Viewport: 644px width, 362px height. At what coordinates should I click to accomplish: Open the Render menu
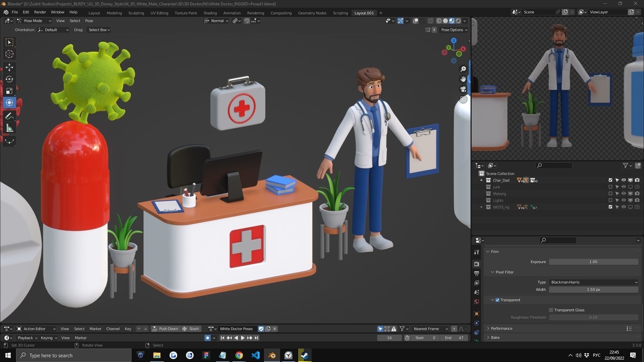(40, 12)
